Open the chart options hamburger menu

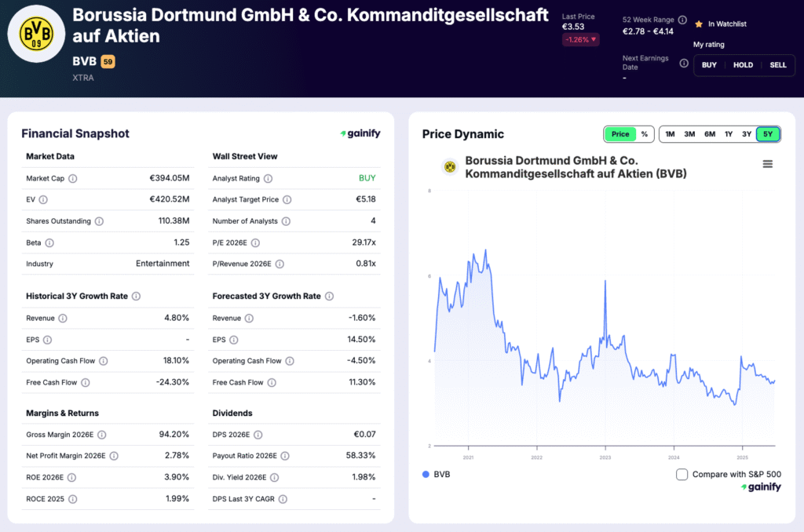pos(768,163)
